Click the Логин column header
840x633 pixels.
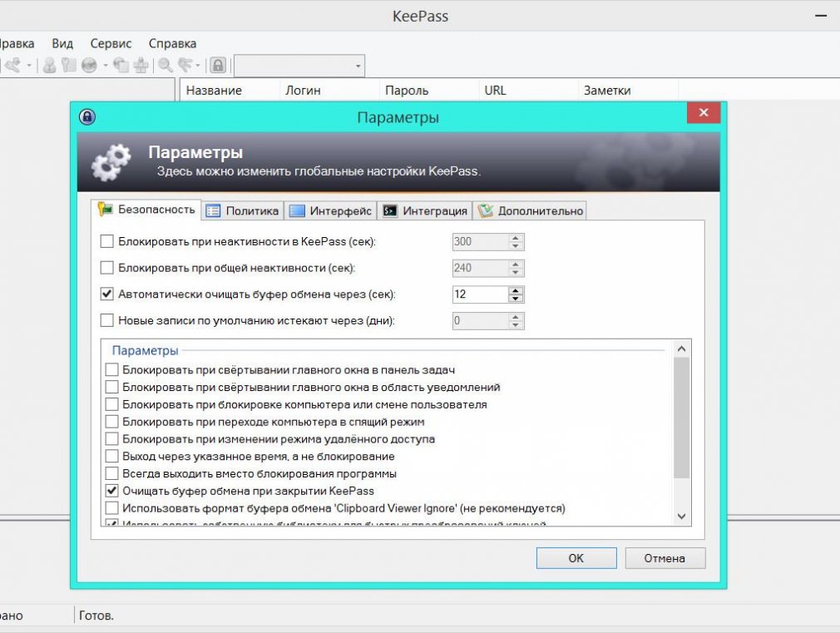(329, 90)
